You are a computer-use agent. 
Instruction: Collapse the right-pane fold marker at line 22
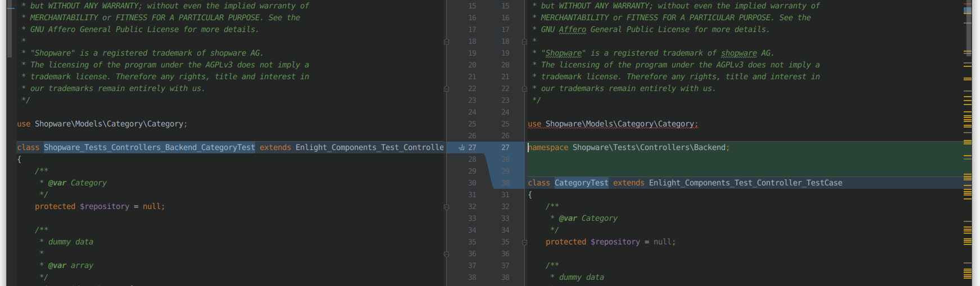(524, 89)
